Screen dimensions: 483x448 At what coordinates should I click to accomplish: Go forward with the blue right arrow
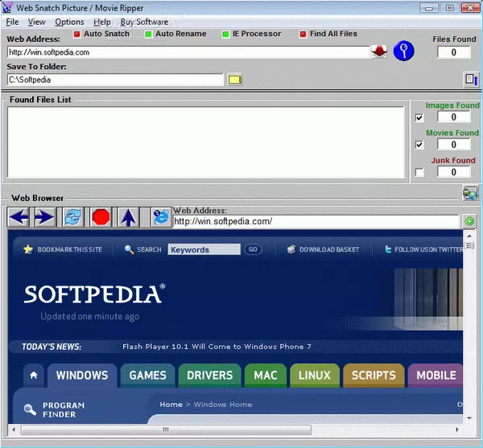44,217
